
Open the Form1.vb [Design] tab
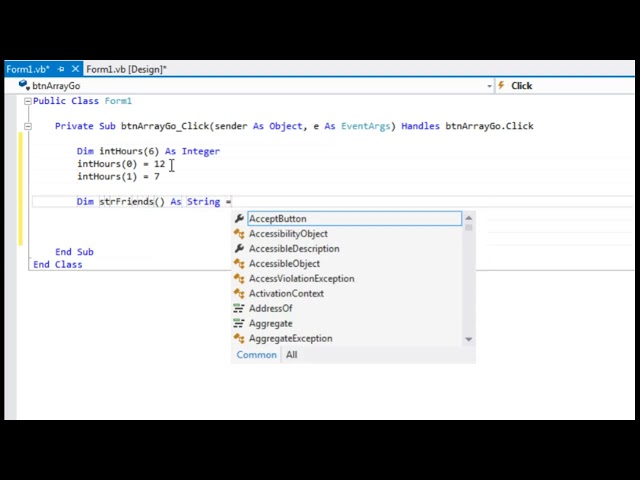point(126,69)
